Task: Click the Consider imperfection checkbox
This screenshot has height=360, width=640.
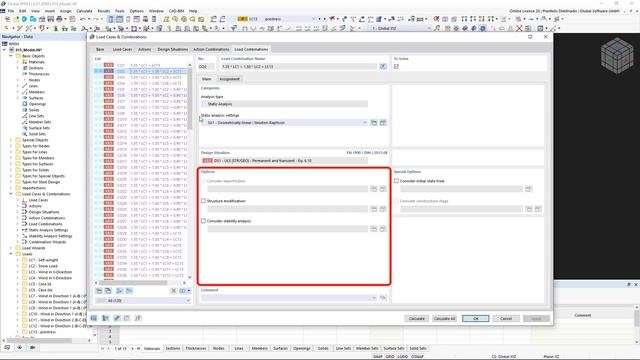Action: [203, 181]
